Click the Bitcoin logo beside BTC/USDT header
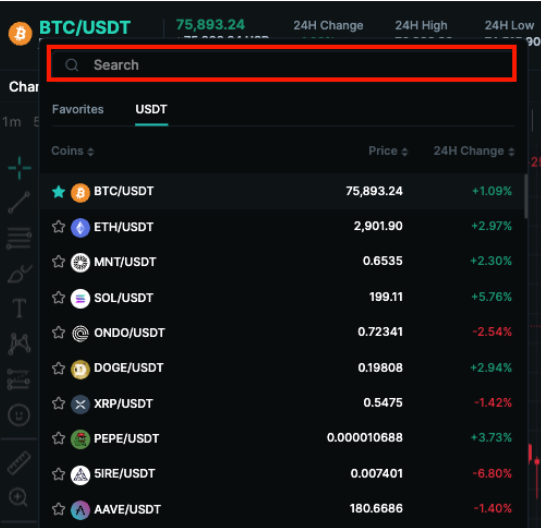The height and width of the screenshot is (528, 541). click(x=20, y=33)
